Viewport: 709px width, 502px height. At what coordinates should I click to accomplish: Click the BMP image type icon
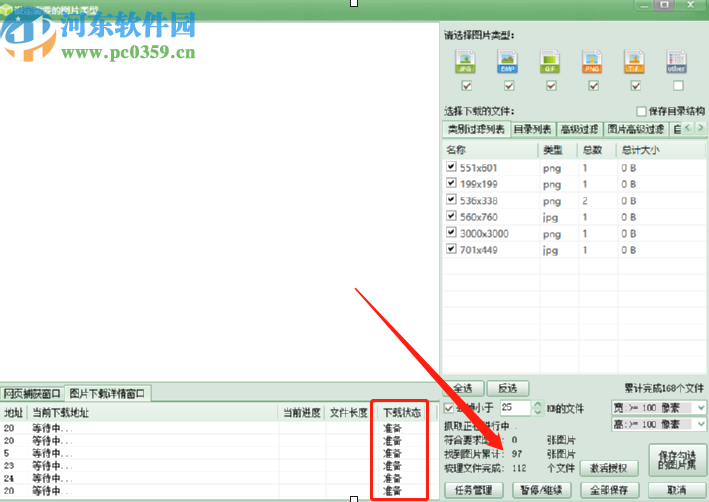(x=507, y=62)
